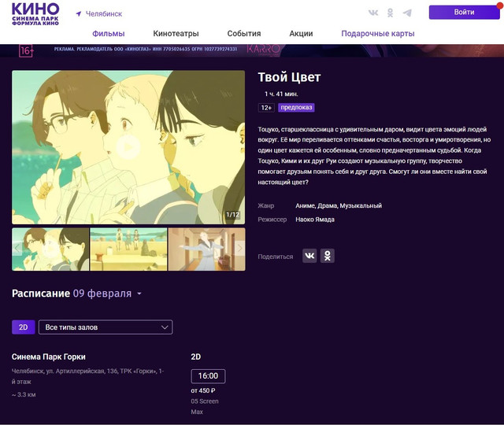Click the film title Твой Цвет
This screenshot has width=504, height=425.
pos(289,77)
